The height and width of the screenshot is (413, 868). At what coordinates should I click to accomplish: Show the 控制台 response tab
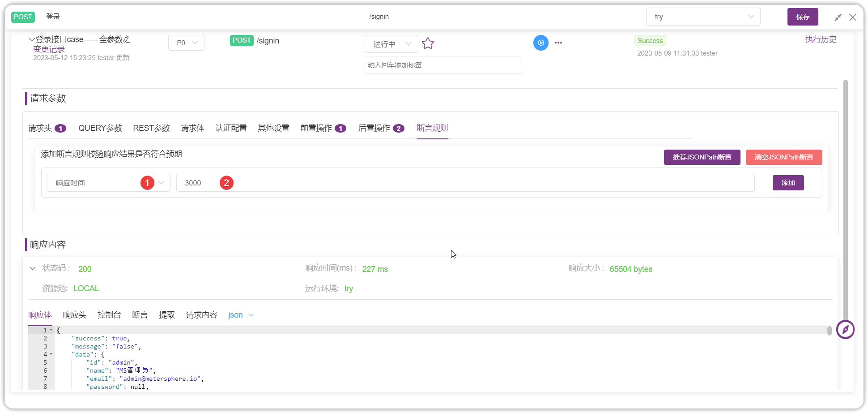point(110,315)
